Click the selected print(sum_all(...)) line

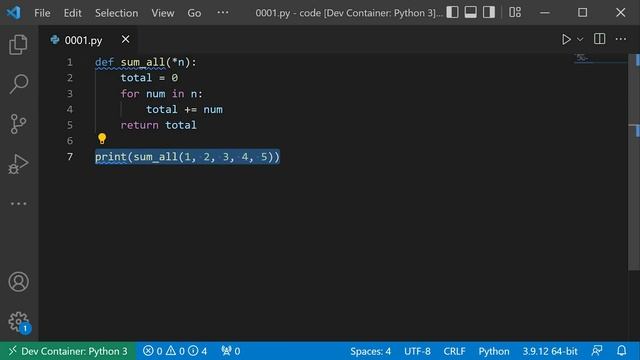(187, 157)
